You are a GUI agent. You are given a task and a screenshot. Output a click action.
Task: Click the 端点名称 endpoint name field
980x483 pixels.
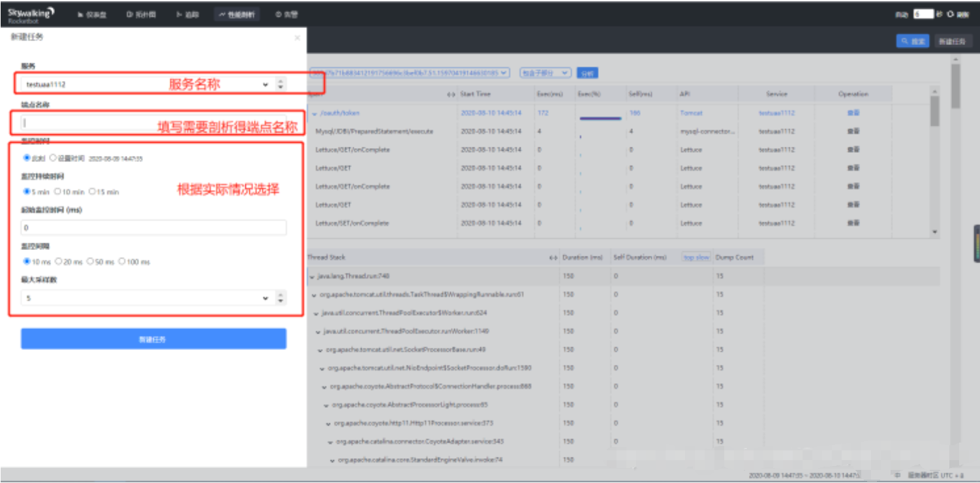(153, 122)
